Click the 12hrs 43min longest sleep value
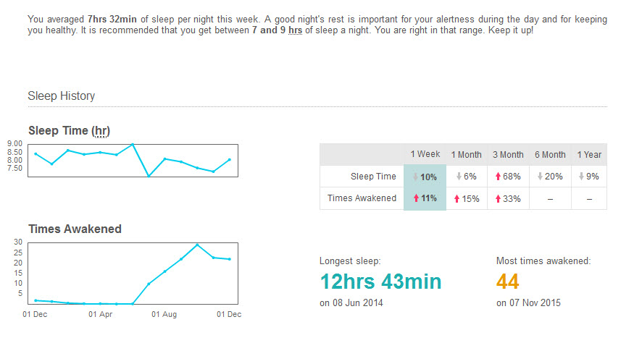Viewport: 642px width, 364px height. tap(380, 282)
